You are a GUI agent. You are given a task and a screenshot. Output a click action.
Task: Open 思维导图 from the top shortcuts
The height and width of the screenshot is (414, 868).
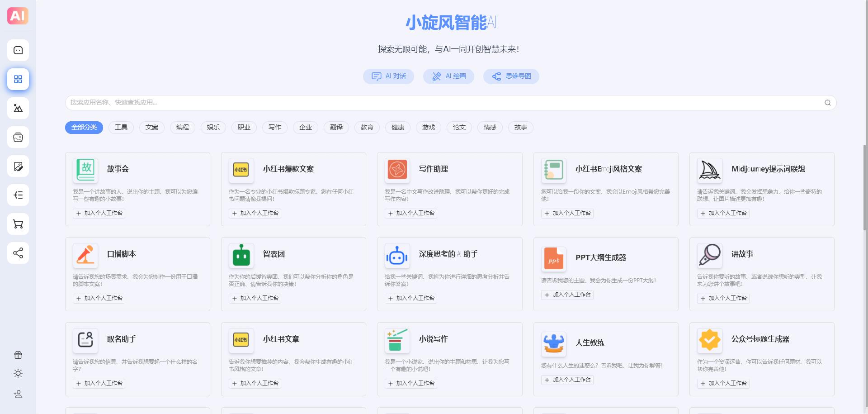[x=511, y=76]
